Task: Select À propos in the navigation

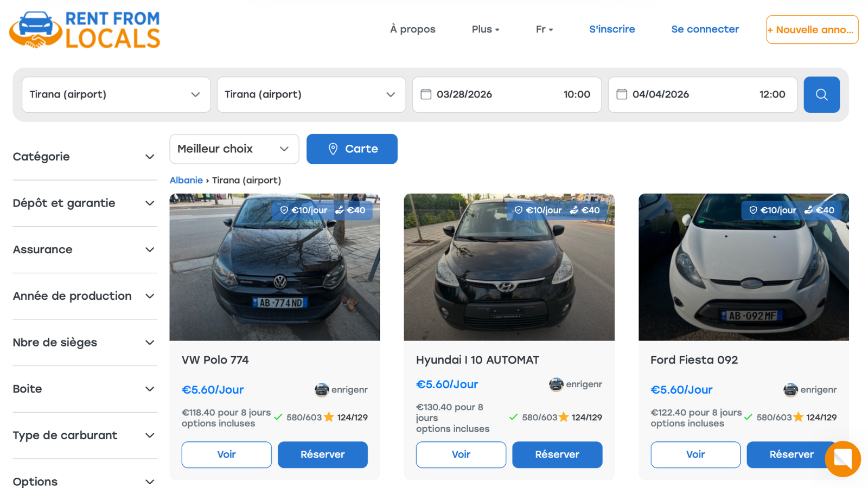Action: (x=412, y=29)
